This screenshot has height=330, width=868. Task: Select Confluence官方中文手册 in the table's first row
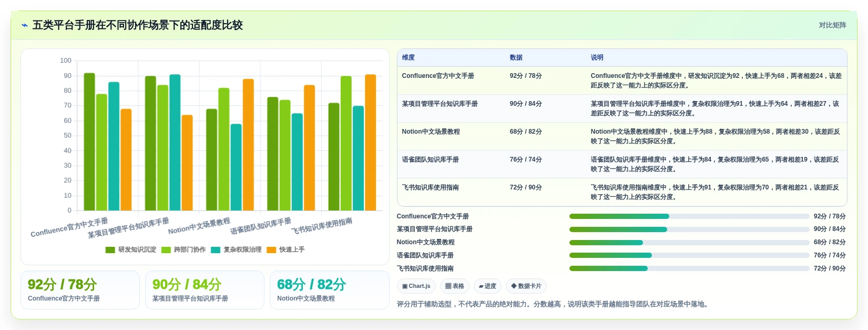438,76
